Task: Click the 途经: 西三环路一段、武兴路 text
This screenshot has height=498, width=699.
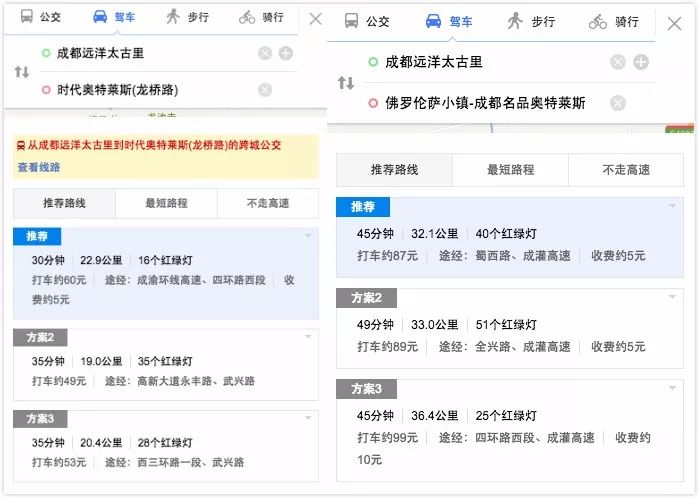Action: [x=174, y=463]
